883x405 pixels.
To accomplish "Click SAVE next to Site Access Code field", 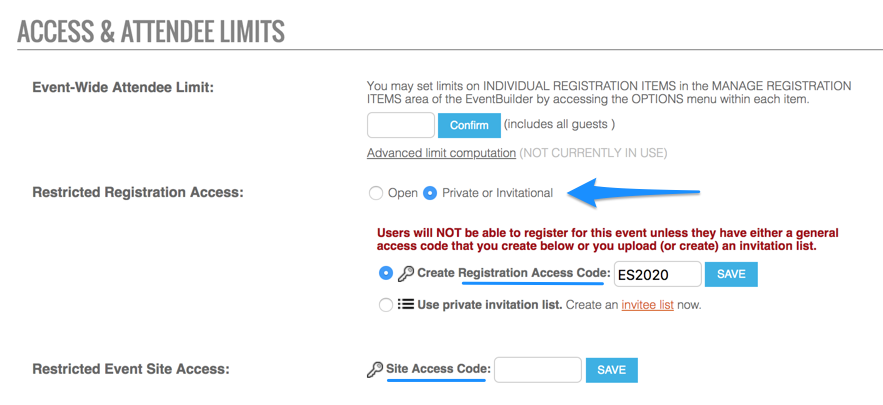I will (x=612, y=370).
